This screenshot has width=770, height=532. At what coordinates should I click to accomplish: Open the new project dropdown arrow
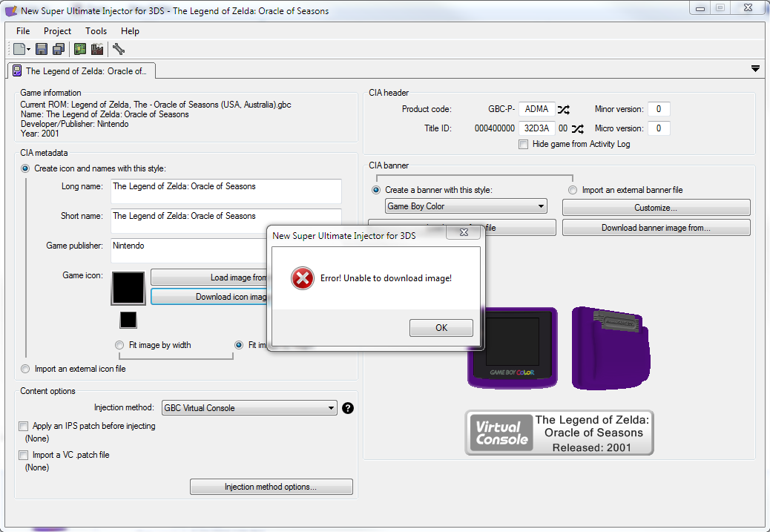pos(28,50)
